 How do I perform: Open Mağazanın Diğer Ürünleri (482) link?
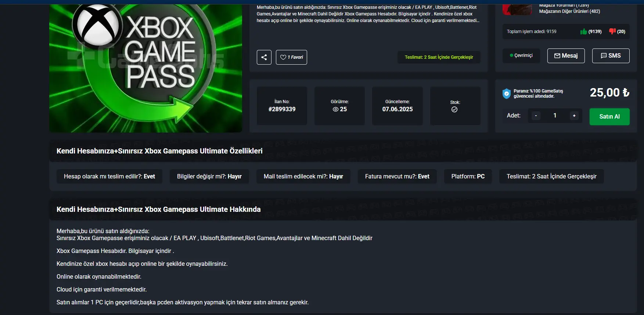point(569,11)
